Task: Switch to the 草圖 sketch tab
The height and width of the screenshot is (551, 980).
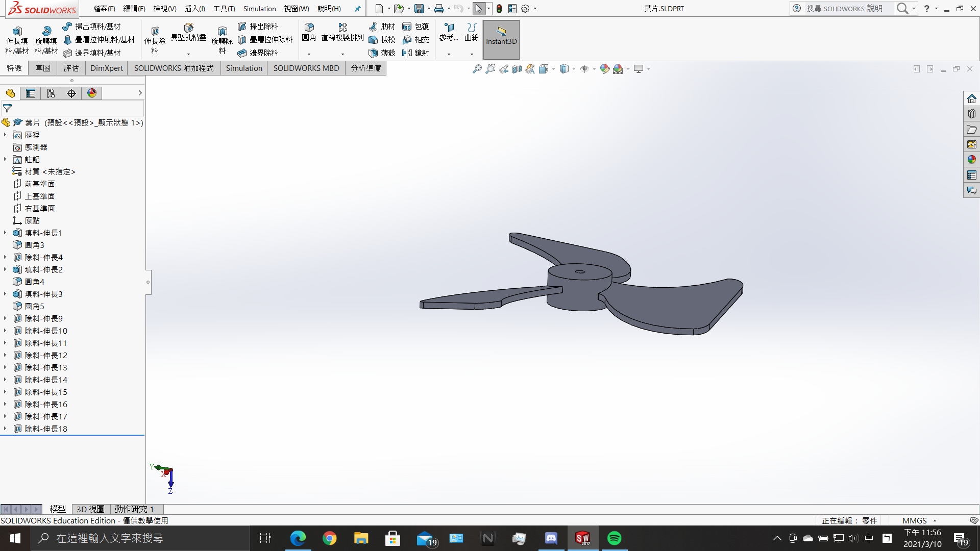Action: (x=43, y=68)
